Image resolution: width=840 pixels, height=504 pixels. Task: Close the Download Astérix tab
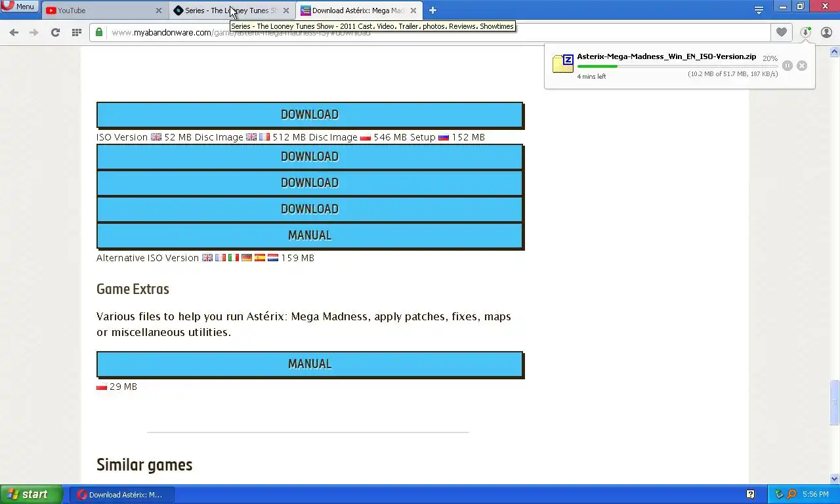pyautogui.click(x=413, y=10)
